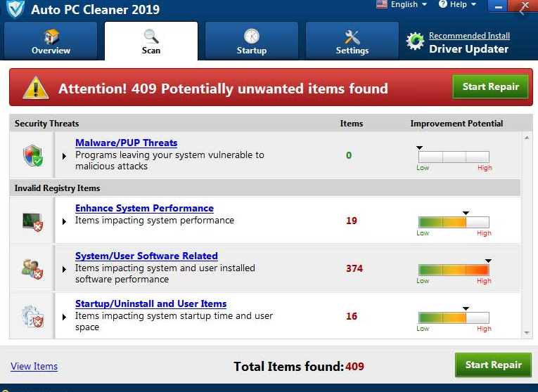Click the Enhance System Performance potential meter
The image size is (538, 392).
coord(454,222)
